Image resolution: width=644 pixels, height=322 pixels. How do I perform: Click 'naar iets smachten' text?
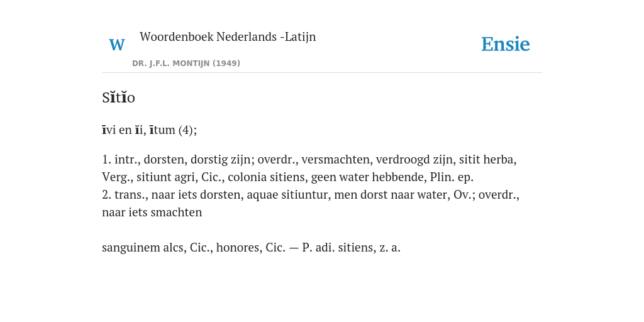click(152, 213)
